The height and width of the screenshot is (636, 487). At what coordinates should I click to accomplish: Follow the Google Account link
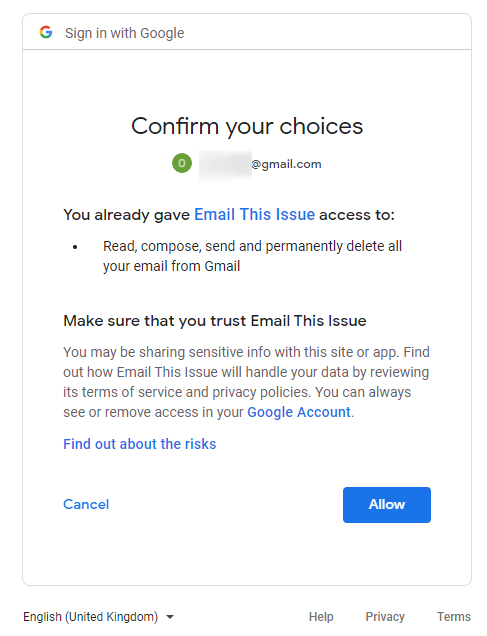tap(299, 412)
